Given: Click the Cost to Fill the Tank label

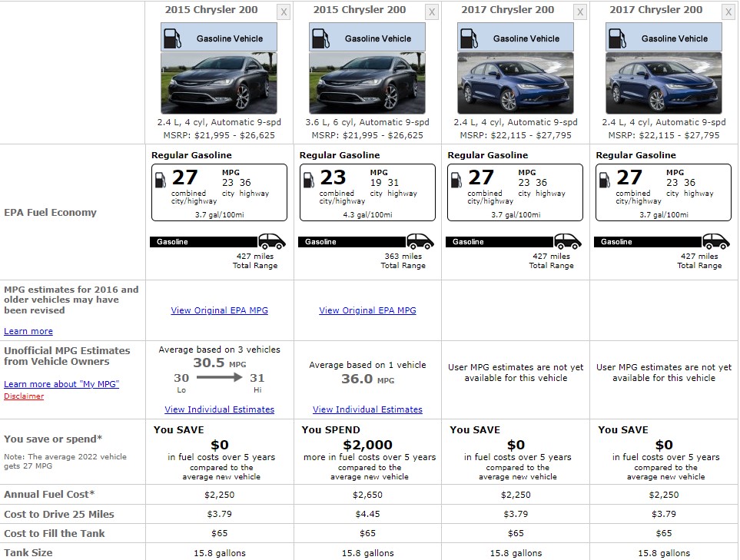Looking at the screenshot, I should [x=55, y=534].
